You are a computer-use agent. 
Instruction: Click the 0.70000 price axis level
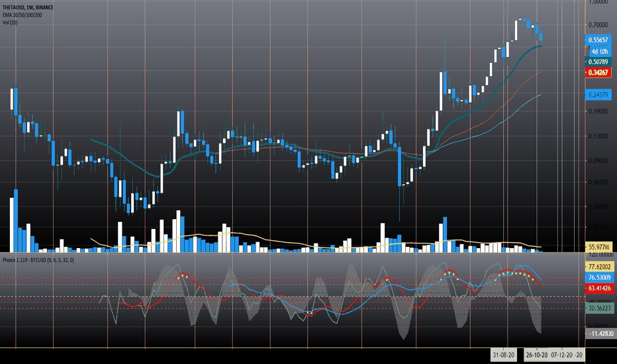(598, 24)
